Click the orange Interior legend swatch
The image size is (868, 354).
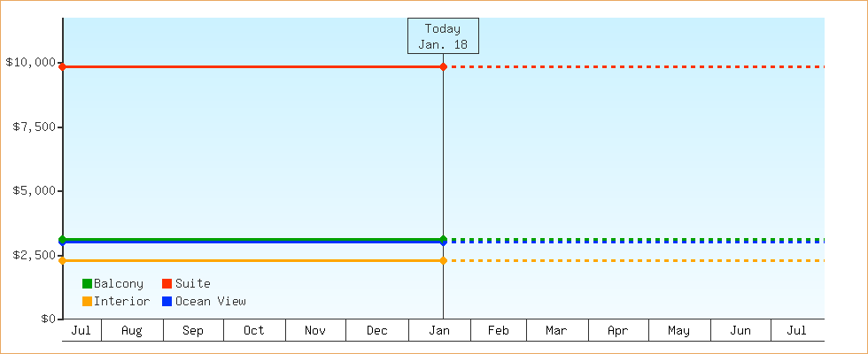point(87,302)
